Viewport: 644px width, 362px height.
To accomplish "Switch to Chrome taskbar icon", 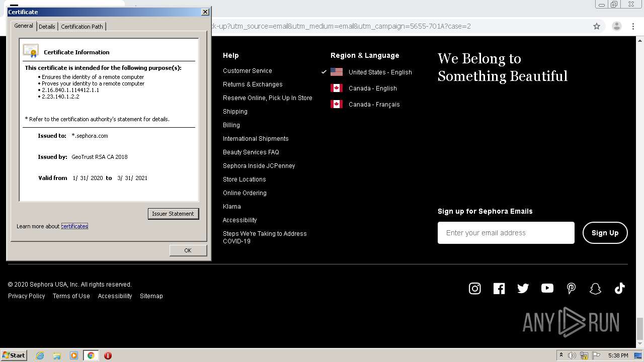I will 91,355.
